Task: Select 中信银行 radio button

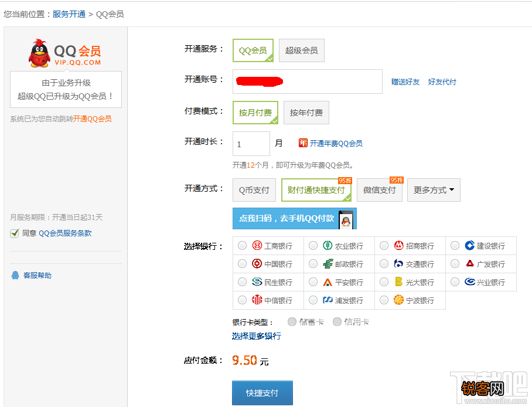Action: 242,300
